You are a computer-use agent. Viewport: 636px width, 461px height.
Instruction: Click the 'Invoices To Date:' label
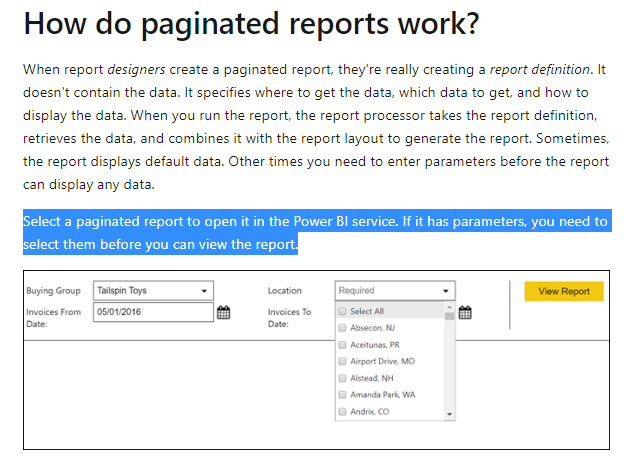click(x=290, y=318)
